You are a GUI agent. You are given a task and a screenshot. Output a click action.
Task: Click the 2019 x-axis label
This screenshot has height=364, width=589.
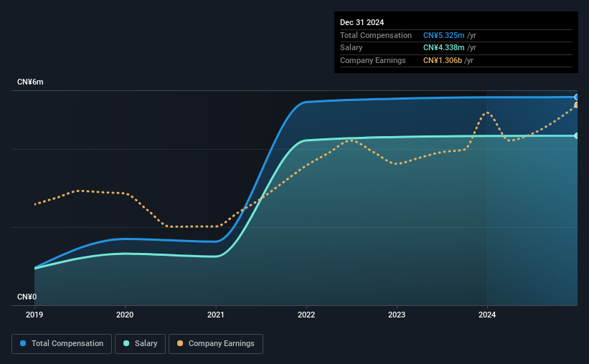coord(34,315)
